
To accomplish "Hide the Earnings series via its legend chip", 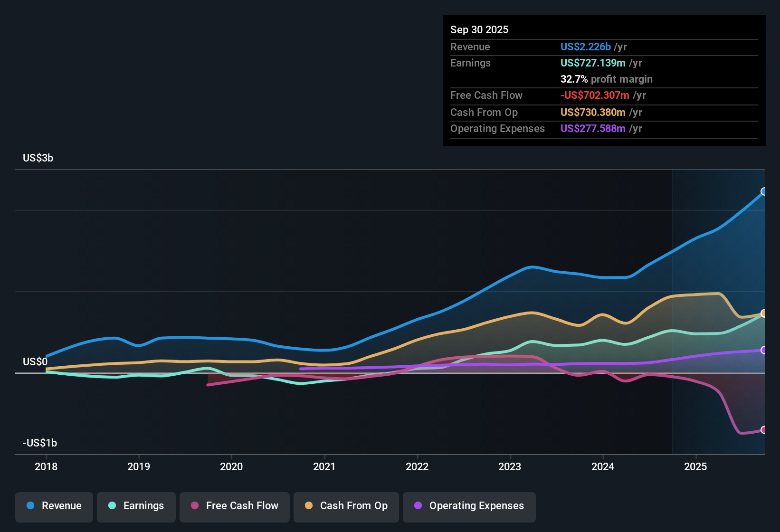I will coord(136,506).
